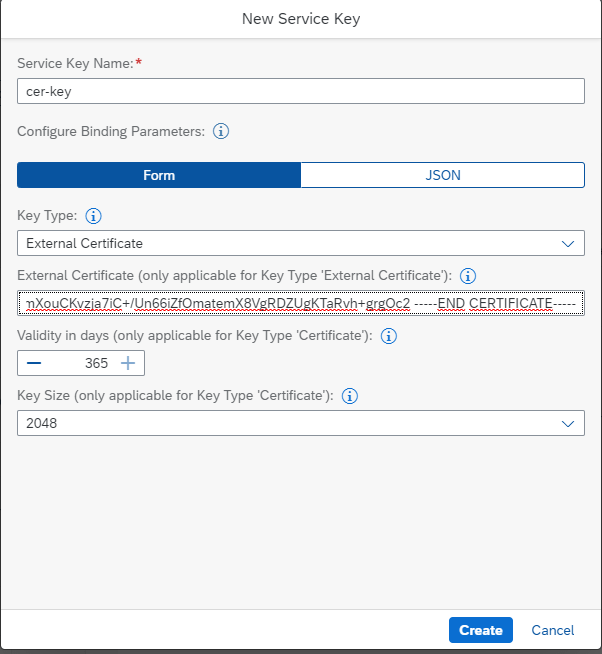
Task: Click the 'Service Key Name:' label
Action: coord(75,63)
